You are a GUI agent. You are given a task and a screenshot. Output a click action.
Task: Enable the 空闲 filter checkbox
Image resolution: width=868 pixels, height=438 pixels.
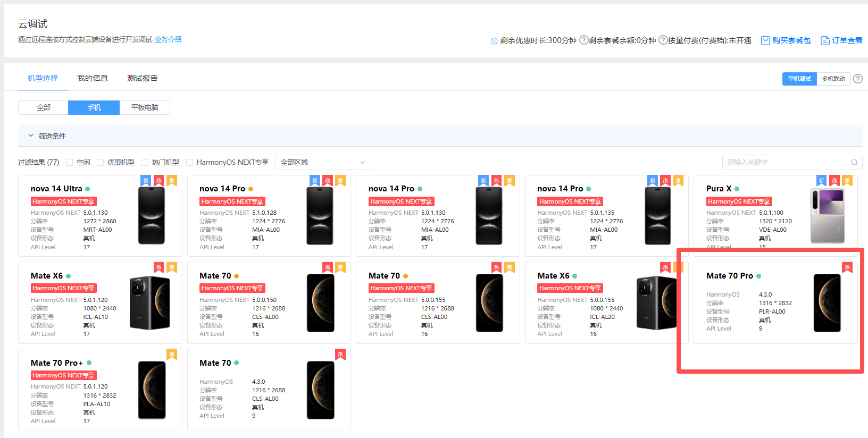(x=69, y=163)
